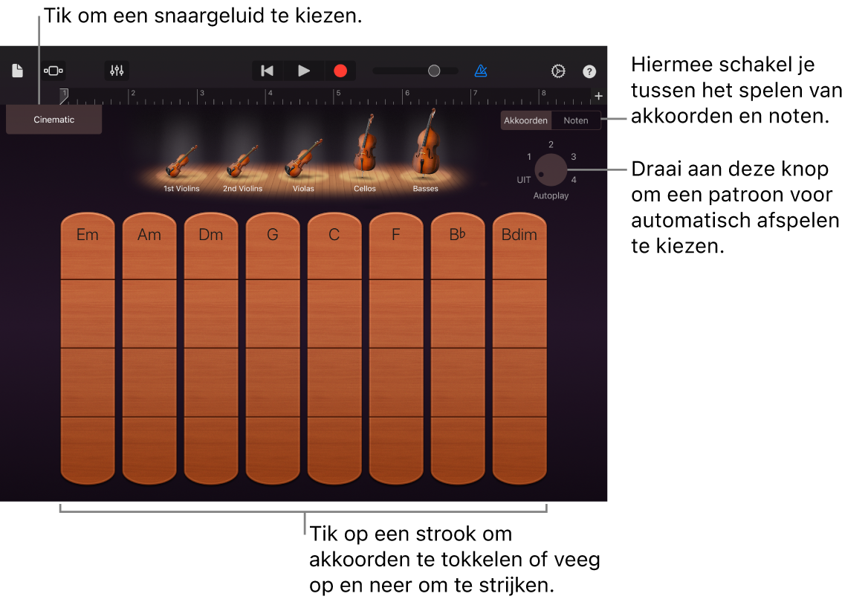The image size is (868, 605).
Task: Open the Cinematic sound picker
Action: tap(54, 119)
